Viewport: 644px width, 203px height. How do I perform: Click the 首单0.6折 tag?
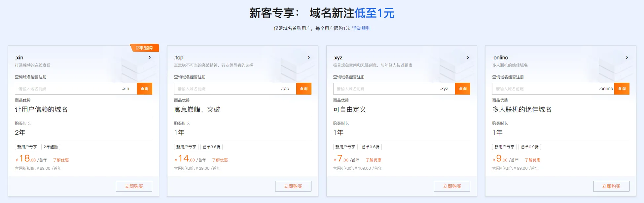(x=371, y=147)
